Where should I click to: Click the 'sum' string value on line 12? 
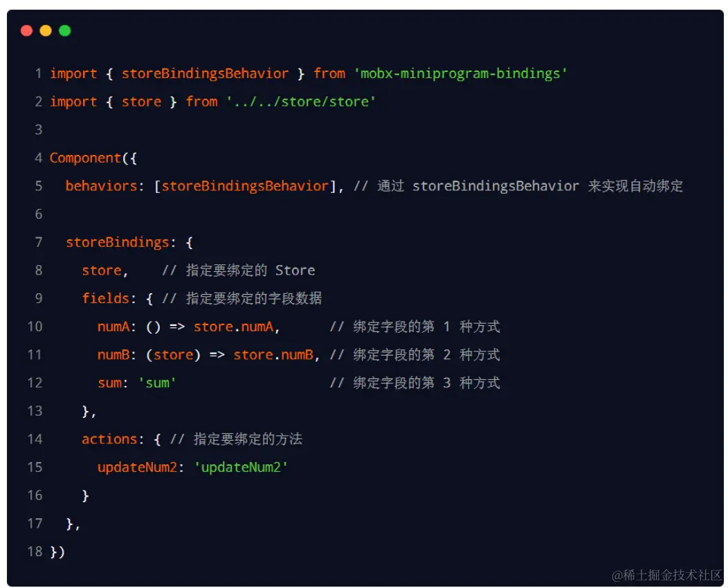pos(157,383)
